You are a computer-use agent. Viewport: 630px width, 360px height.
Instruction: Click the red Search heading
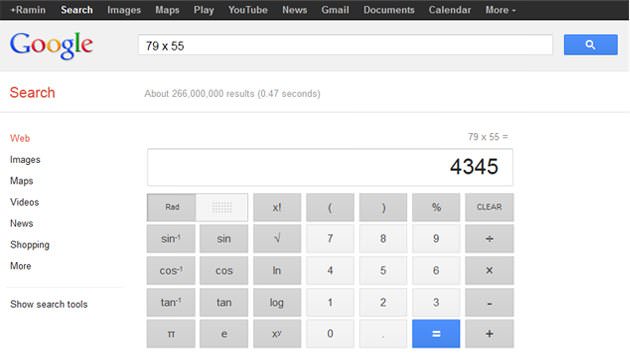[32, 92]
